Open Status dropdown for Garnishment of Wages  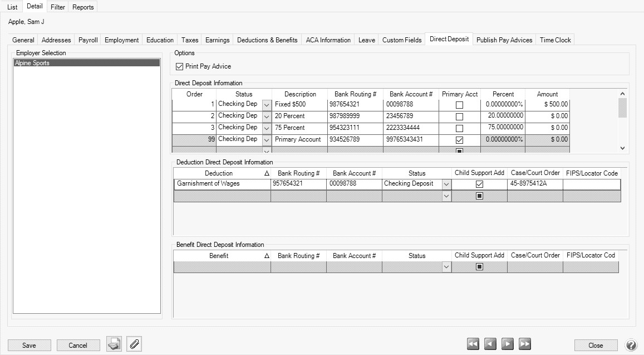[446, 184]
